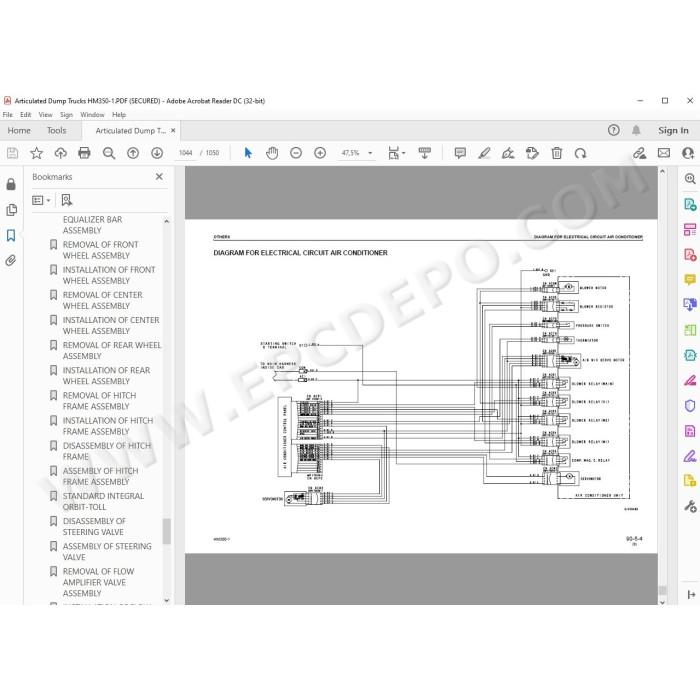The image size is (700, 700).
Task: Go to the next page arrow
Action: tap(157, 153)
